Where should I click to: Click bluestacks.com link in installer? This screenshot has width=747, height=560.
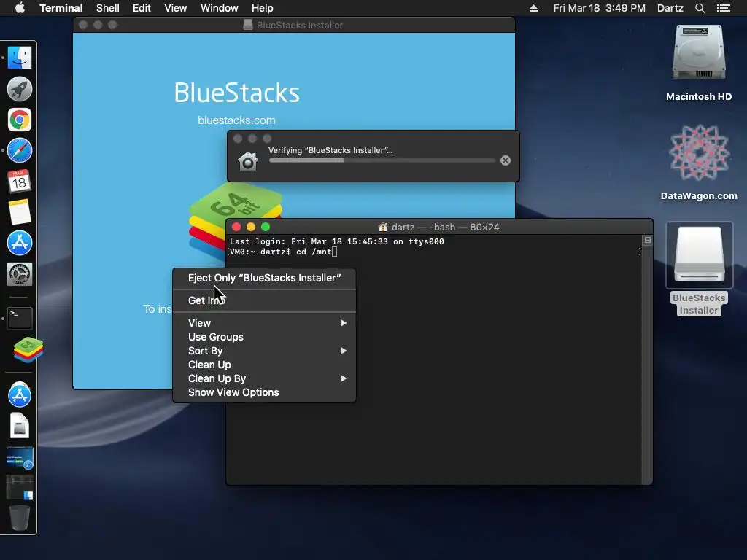coord(237,120)
